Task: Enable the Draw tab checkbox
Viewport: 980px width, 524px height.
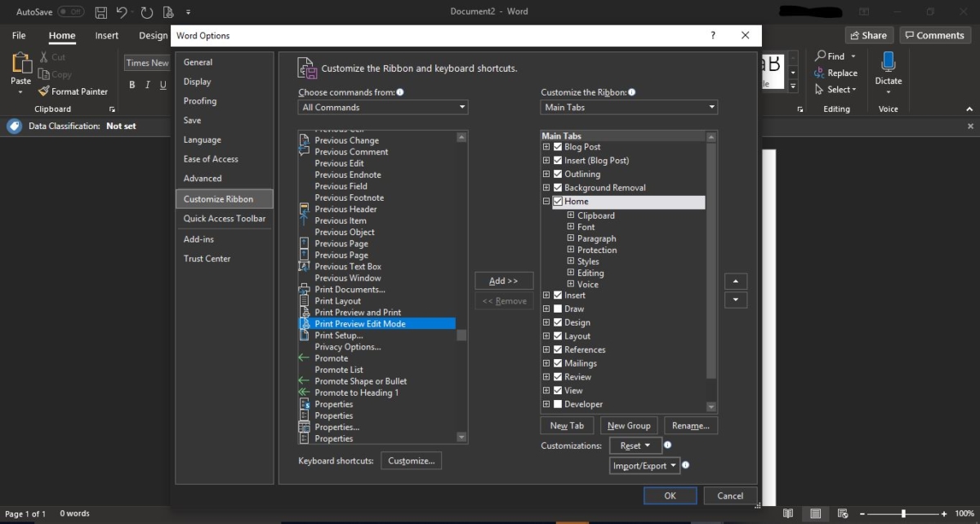Action: [x=558, y=309]
